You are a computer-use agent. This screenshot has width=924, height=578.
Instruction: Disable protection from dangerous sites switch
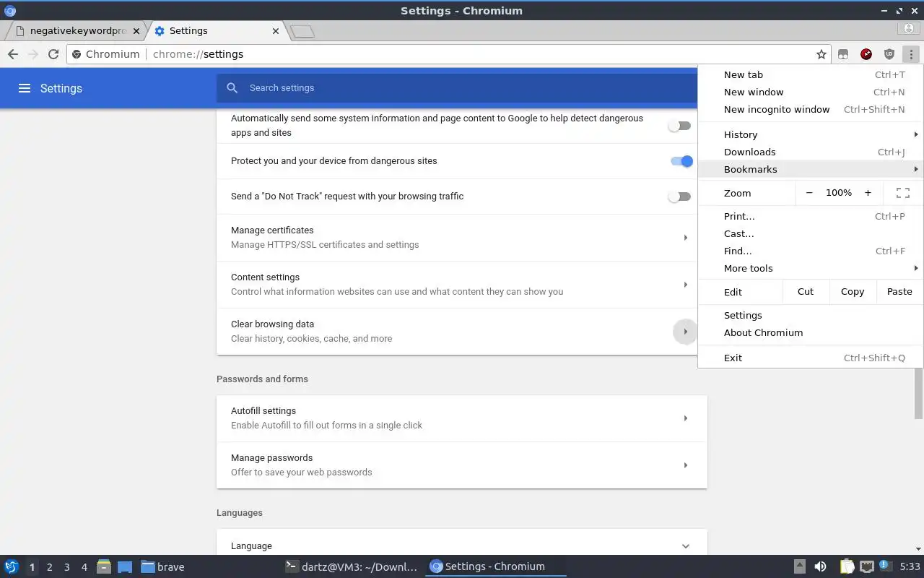point(681,161)
